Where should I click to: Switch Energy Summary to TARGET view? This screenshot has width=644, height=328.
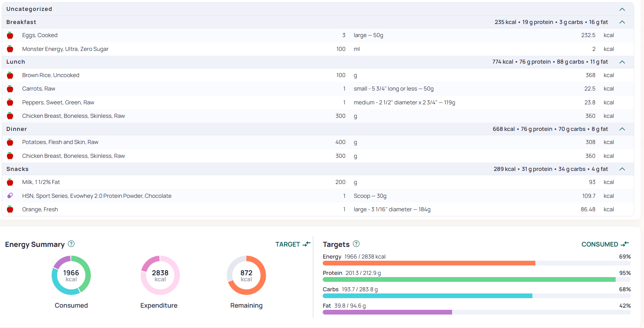[x=293, y=244]
